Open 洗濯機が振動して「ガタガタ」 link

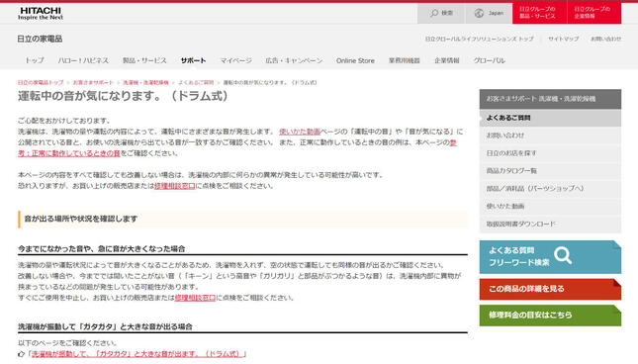tap(137, 354)
